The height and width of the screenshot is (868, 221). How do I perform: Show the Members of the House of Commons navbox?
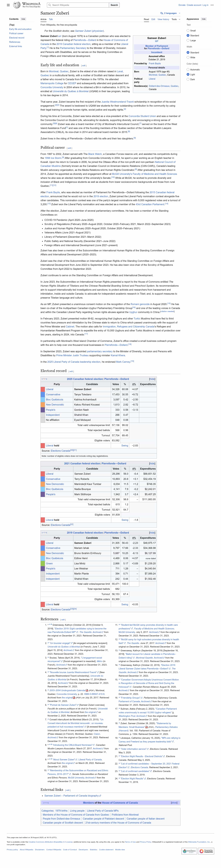pyautogui.click(x=174, y=803)
